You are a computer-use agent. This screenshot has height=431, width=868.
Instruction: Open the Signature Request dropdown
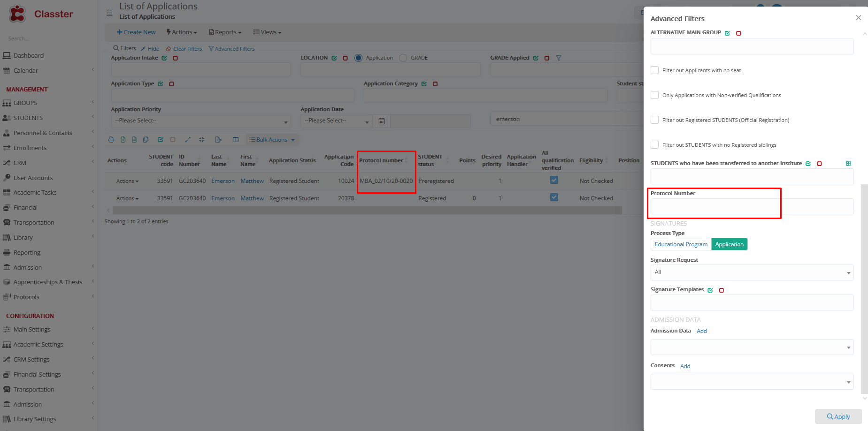[752, 272]
